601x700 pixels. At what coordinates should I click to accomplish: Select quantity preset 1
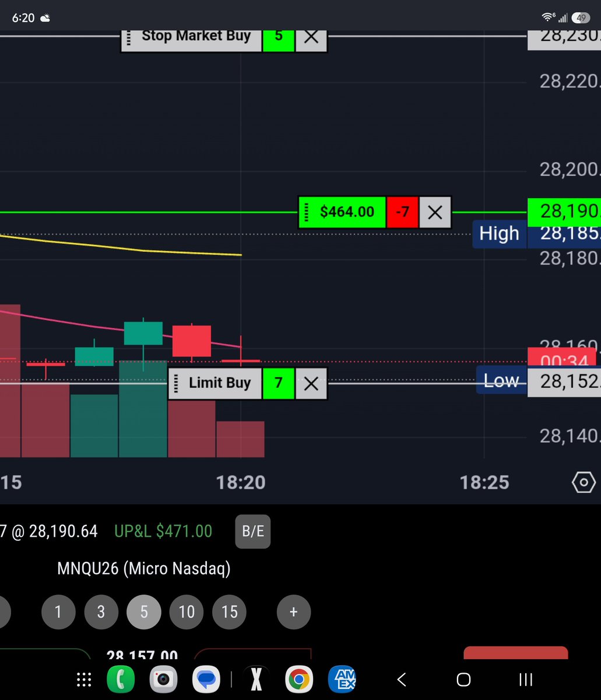click(x=58, y=612)
